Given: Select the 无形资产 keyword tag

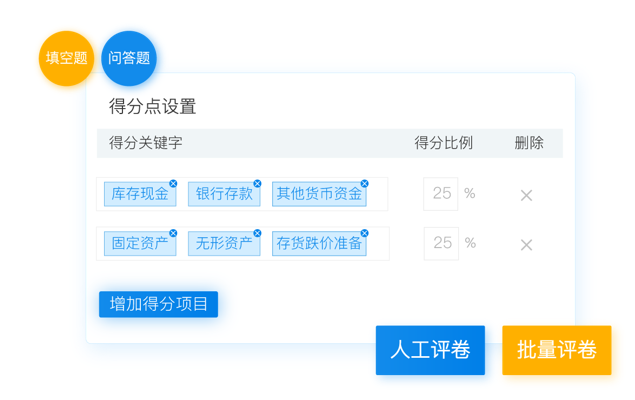Looking at the screenshot, I should 223,244.
